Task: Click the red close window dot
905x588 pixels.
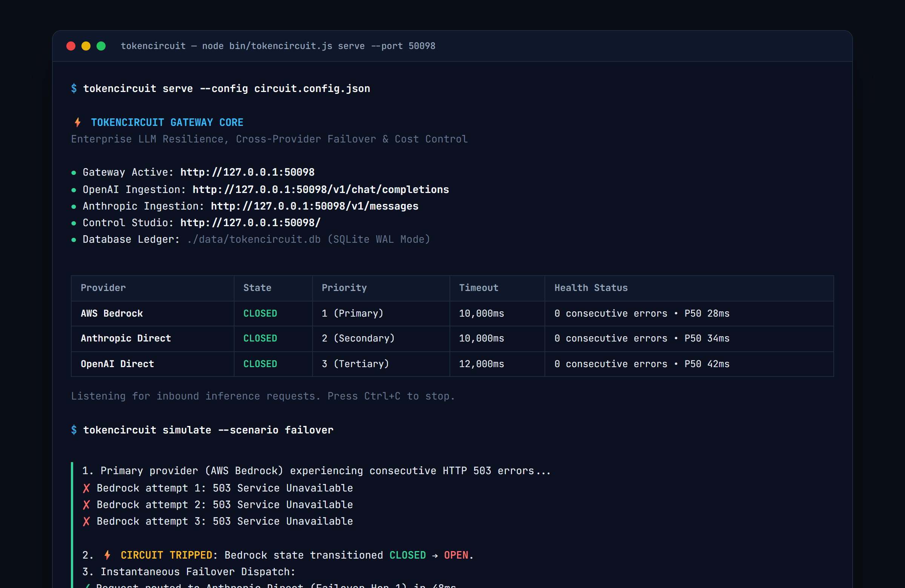Action: tap(71, 46)
